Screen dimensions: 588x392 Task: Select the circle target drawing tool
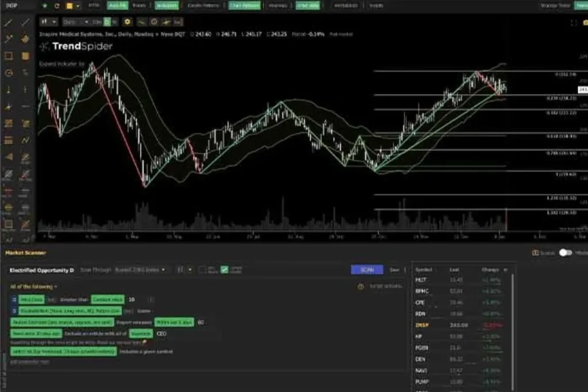[x=9, y=73]
